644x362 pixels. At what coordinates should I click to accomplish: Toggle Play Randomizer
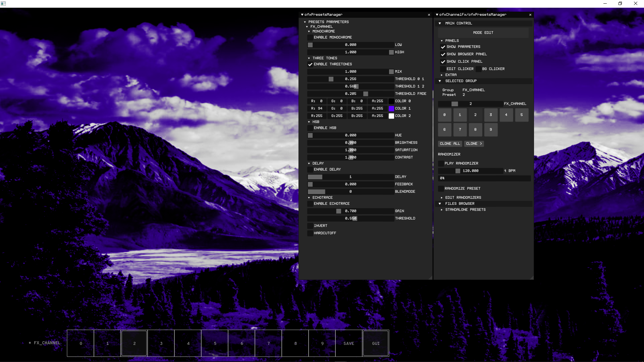pos(441,164)
